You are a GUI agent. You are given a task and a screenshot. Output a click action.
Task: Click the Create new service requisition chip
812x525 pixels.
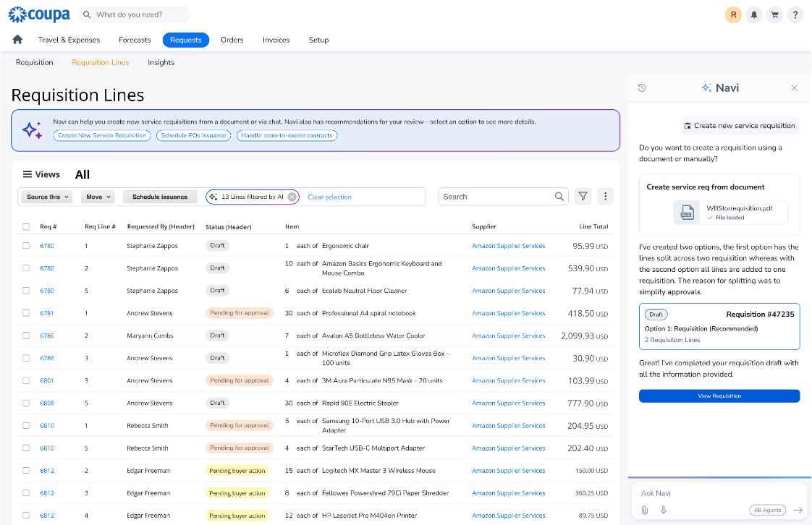pos(740,126)
